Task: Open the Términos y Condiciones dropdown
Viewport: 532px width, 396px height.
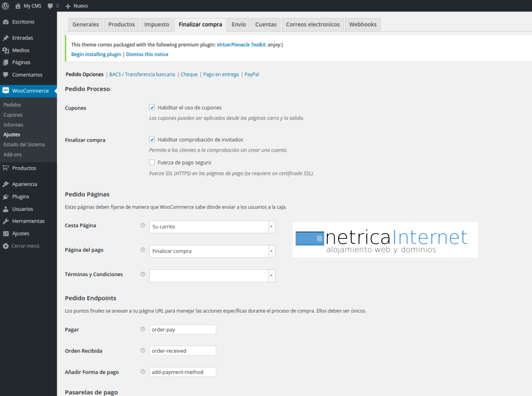Action: [212, 276]
